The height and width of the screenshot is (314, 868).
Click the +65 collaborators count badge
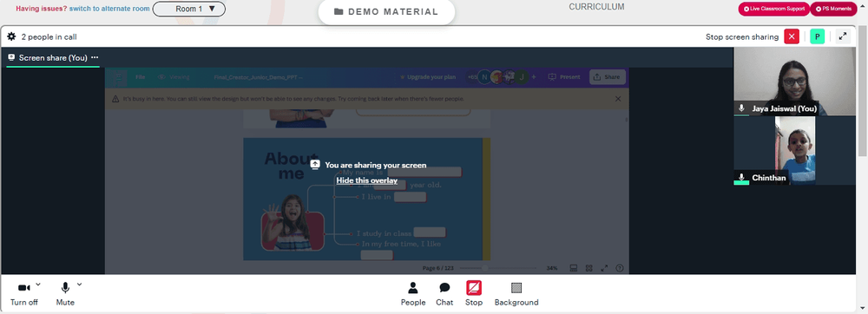472,77
